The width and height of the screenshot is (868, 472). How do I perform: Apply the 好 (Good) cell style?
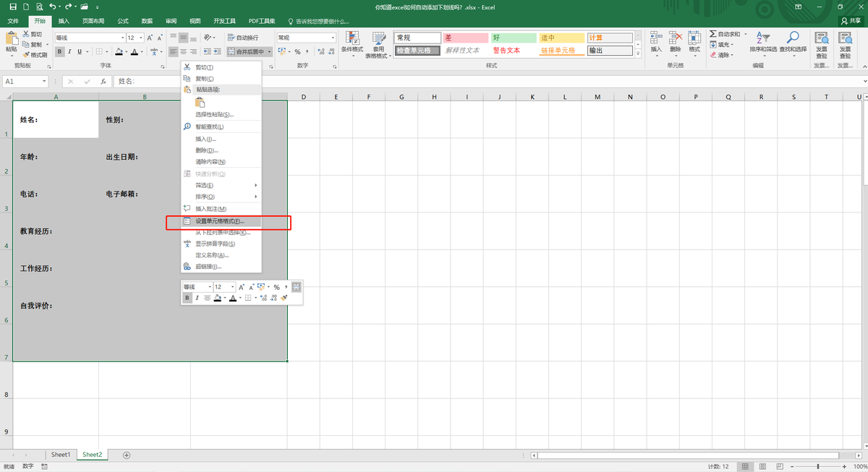point(514,38)
